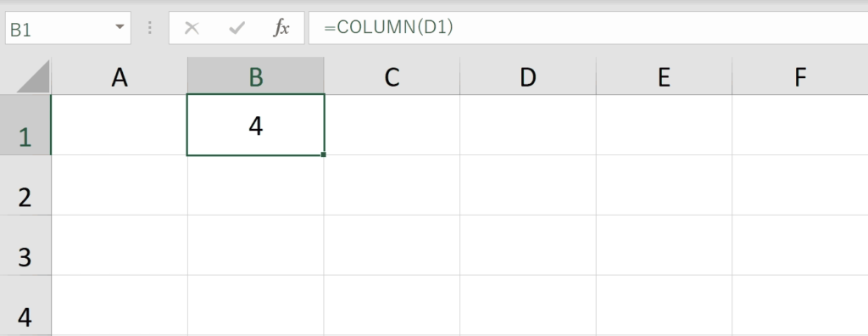Viewport: 868px width, 336px height.
Task: Click the Select All corner triangle
Action: (x=34, y=77)
